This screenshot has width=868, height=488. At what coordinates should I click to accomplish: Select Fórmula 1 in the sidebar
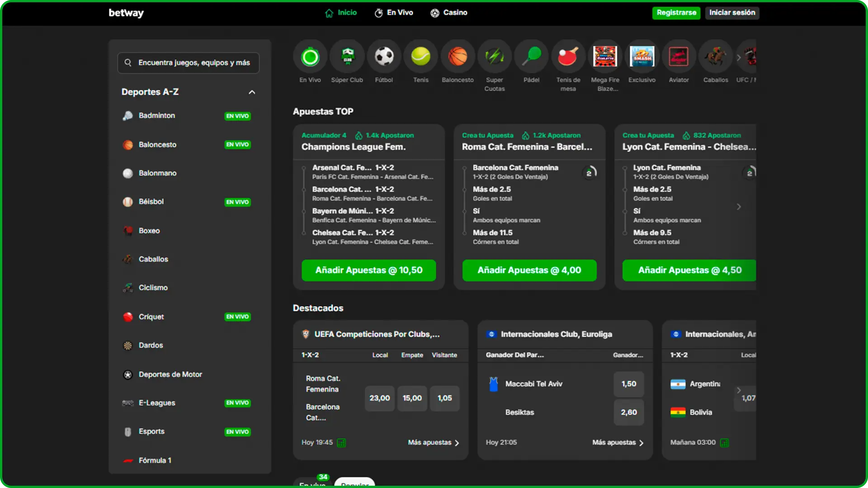pos(187,460)
